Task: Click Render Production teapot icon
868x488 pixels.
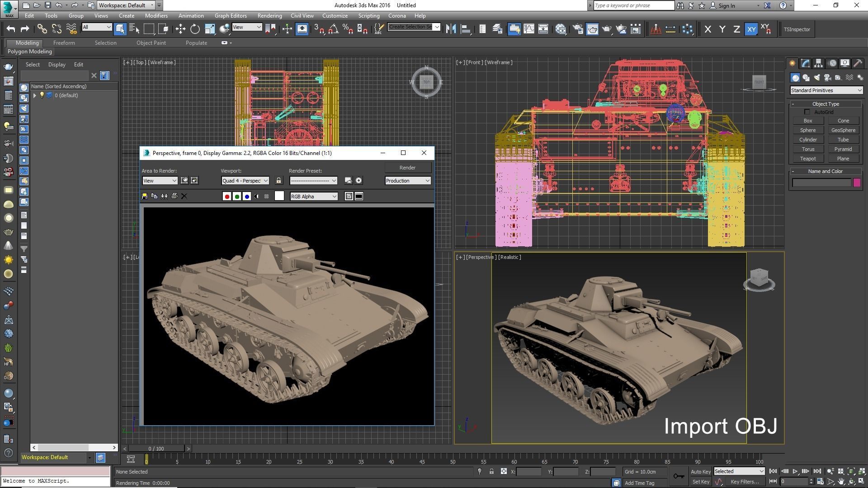Action: [x=607, y=29]
